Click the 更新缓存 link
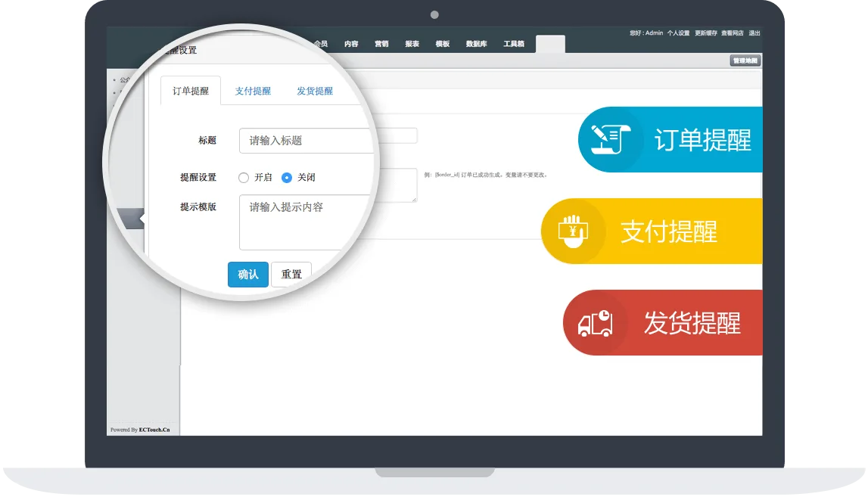The width and height of the screenshot is (868, 500). coord(706,33)
